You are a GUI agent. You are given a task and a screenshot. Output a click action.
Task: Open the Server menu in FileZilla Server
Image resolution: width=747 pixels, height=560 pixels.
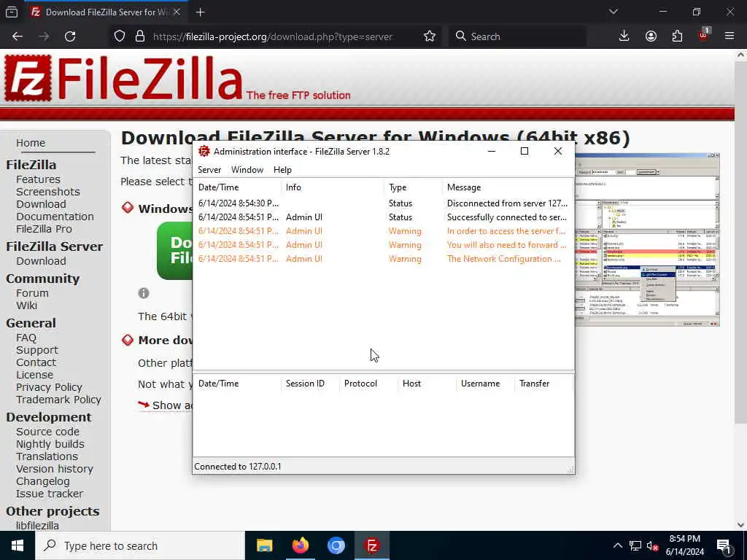point(209,169)
